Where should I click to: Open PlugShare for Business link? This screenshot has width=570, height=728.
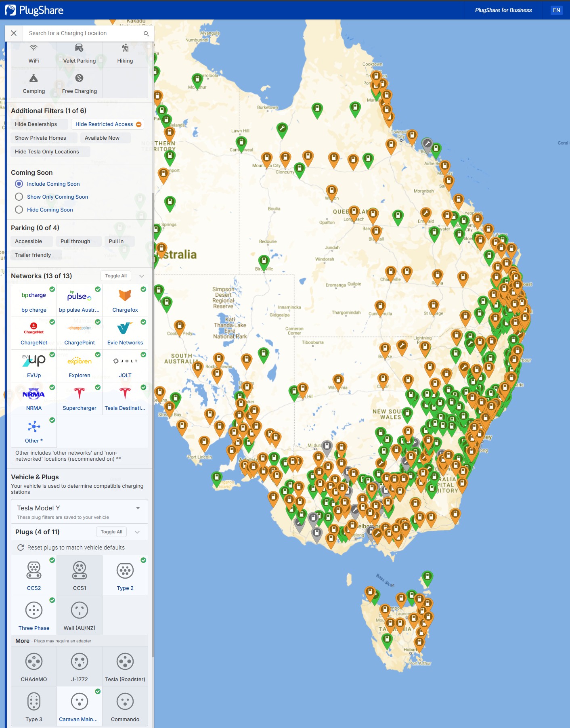503,10
